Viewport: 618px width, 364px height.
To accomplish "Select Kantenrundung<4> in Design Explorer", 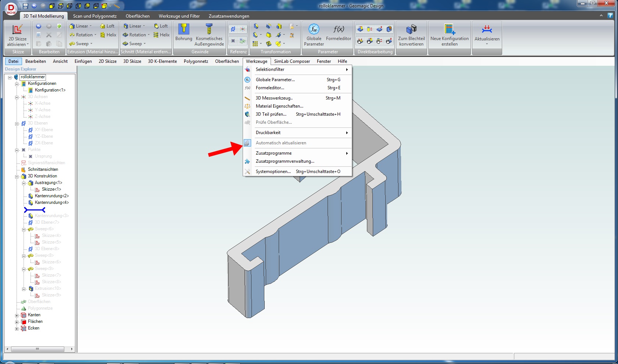I will coord(52,202).
